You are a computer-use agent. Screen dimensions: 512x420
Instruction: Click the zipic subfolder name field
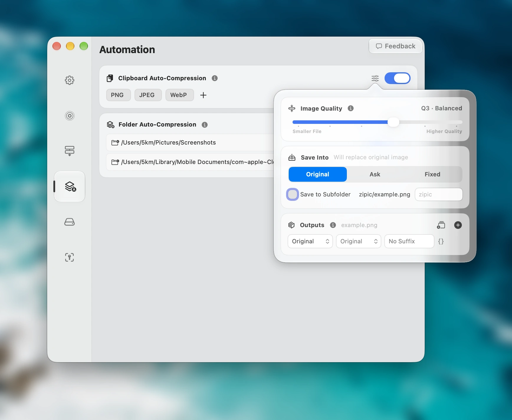(439, 194)
